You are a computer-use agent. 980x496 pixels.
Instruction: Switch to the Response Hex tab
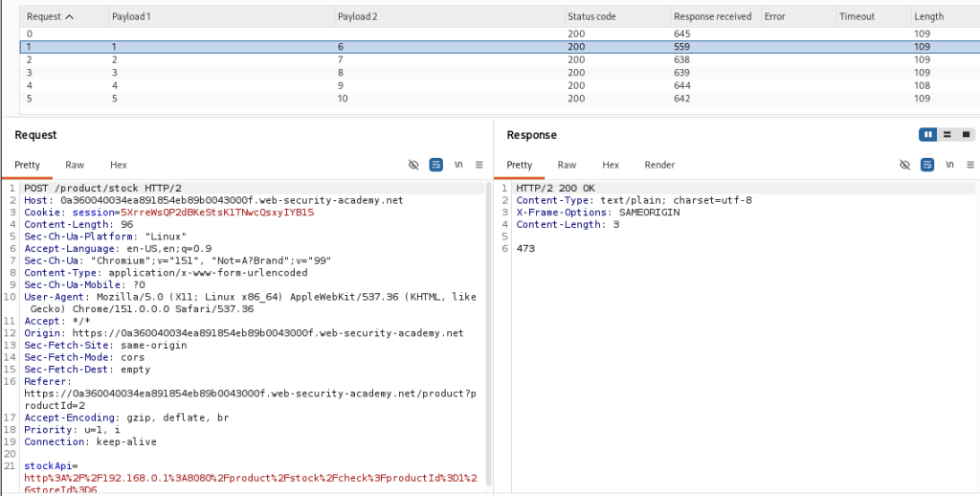pos(611,165)
